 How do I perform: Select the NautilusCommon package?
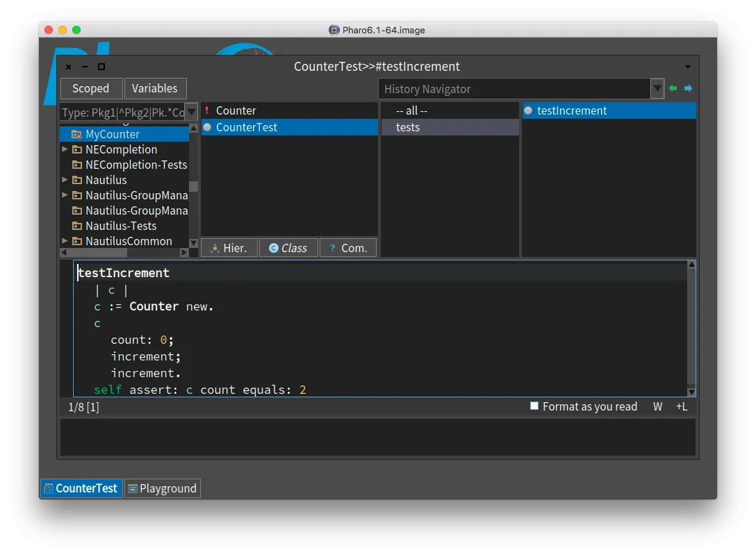pyautogui.click(x=124, y=241)
